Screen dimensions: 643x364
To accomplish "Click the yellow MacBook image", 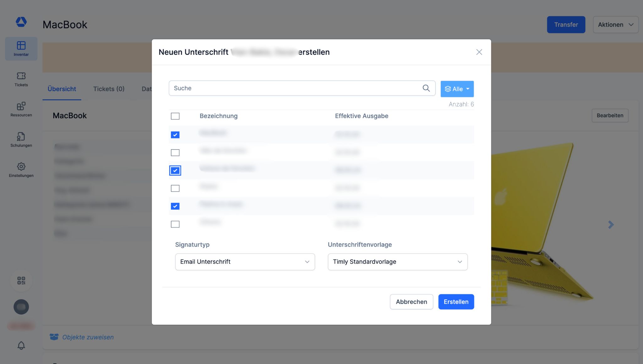I will coord(542,224).
